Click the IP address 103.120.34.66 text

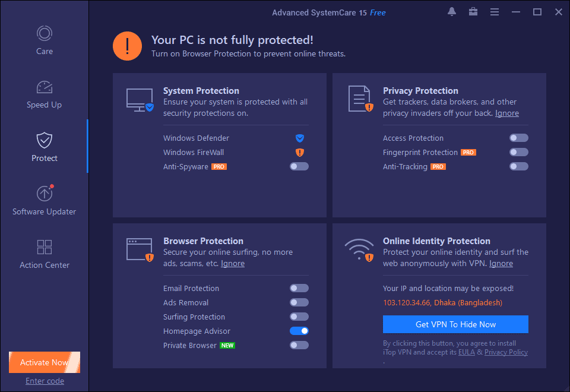407,302
